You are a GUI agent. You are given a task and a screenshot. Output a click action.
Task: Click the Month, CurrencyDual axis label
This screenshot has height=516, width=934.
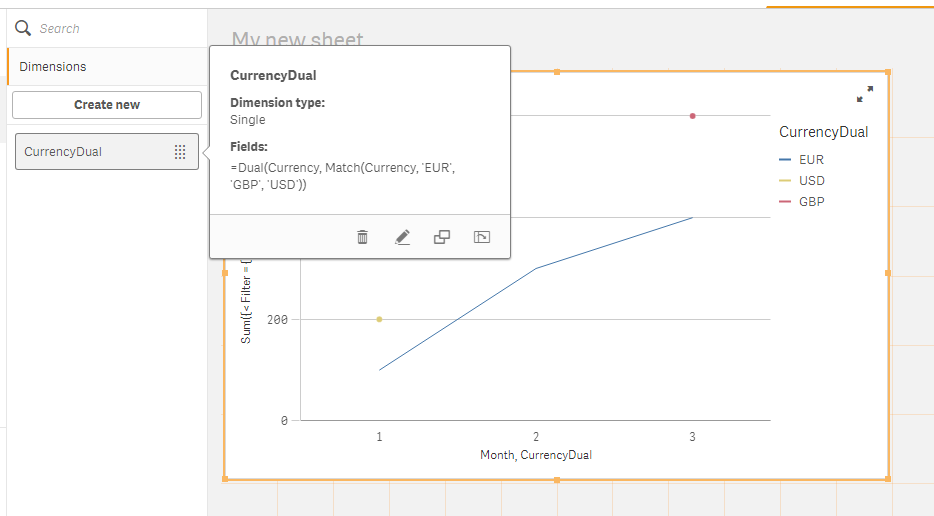pyautogui.click(x=536, y=455)
